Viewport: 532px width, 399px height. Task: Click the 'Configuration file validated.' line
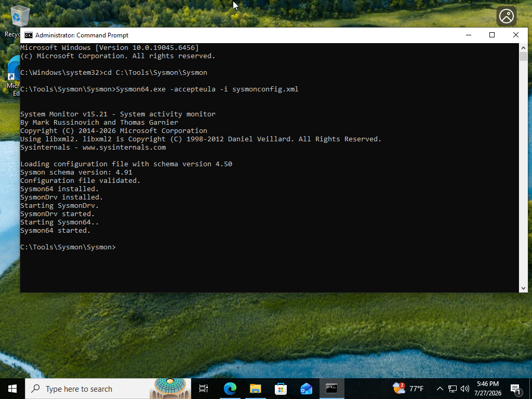click(81, 180)
